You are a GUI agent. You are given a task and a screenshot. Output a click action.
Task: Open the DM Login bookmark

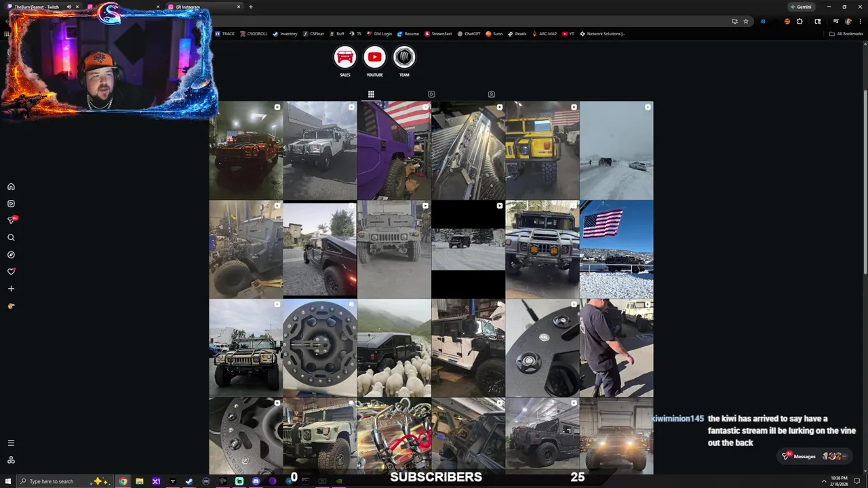pyautogui.click(x=378, y=33)
